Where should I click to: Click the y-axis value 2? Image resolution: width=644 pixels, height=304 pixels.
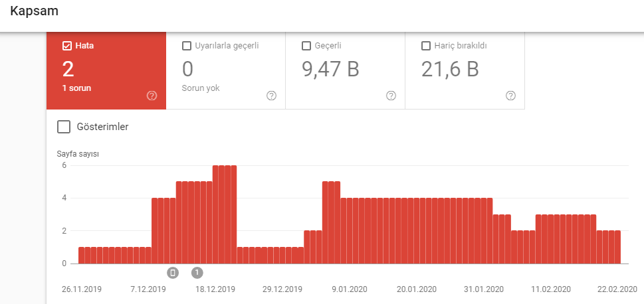click(64, 231)
